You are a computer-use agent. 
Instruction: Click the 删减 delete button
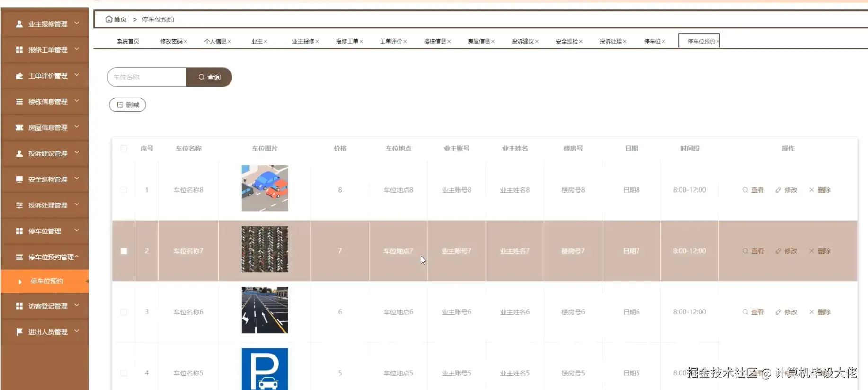pos(127,105)
